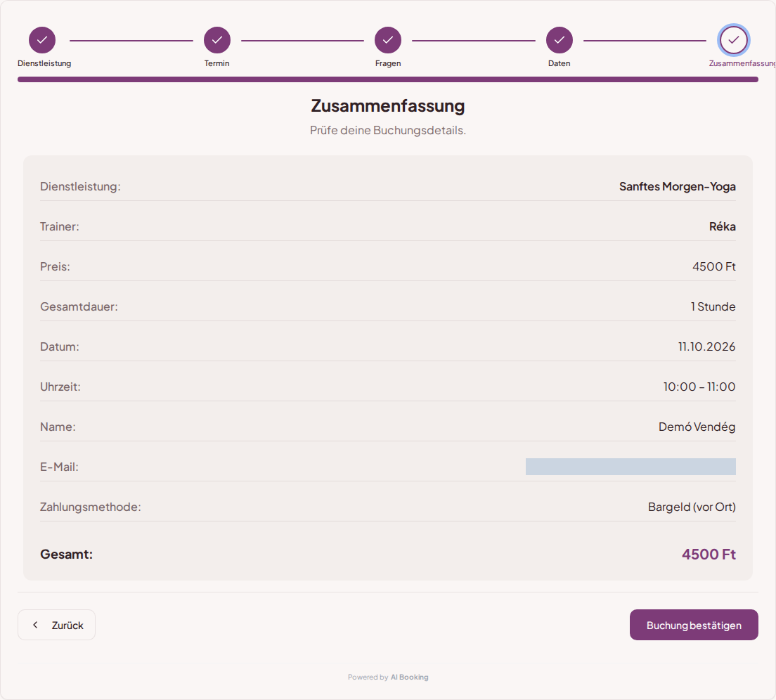The image size is (776, 700).
Task: Select the Termin step label
Action: [x=216, y=63]
